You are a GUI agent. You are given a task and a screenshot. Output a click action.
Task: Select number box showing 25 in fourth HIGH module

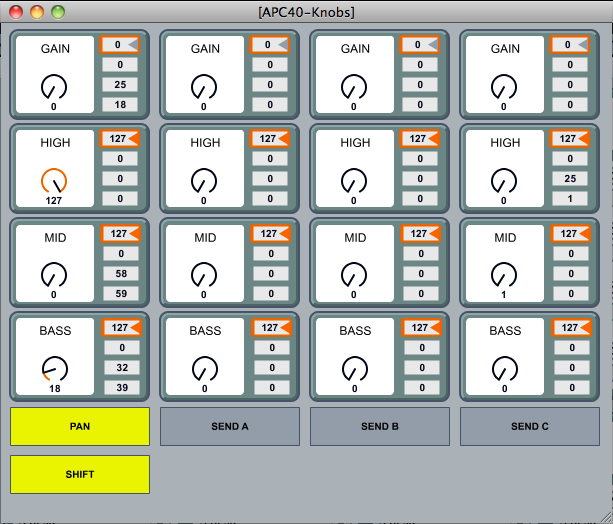click(570, 179)
